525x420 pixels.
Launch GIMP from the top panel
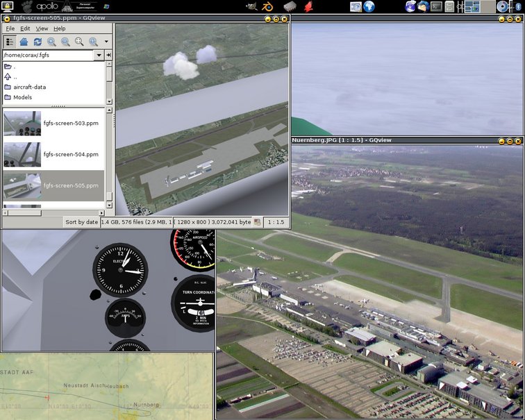click(x=252, y=6)
